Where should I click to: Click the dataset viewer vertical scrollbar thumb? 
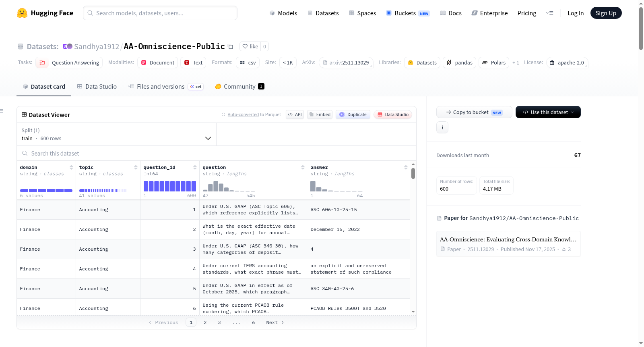pyautogui.click(x=413, y=174)
